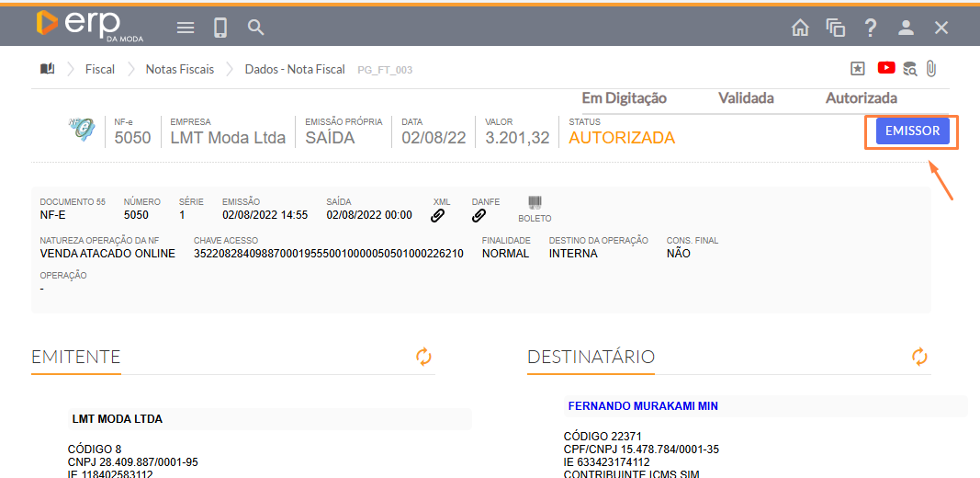Go to the home icon
The height and width of the screenshot is (478, 980).
[800, 28]
